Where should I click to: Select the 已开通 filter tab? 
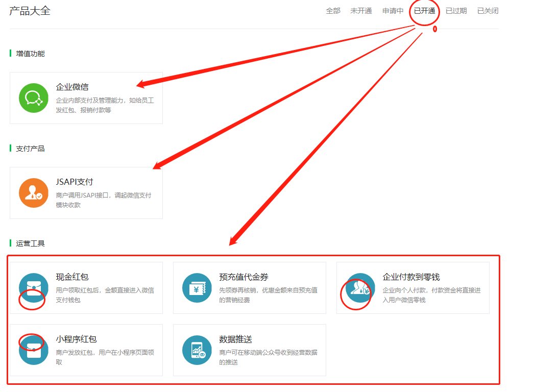(x=424, y=11)
